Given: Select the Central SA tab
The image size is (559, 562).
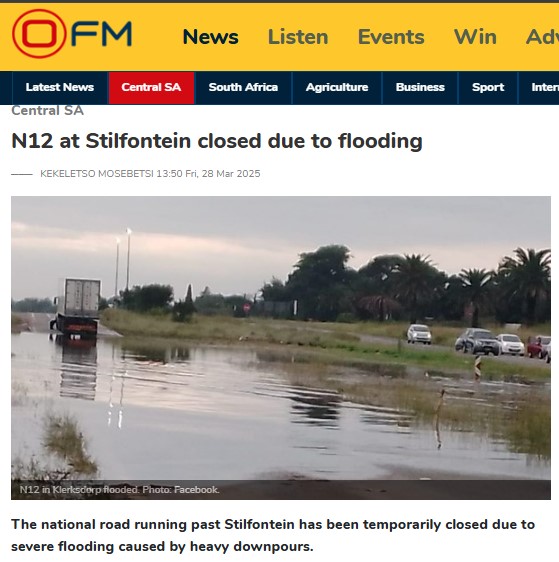Looking at the screenshot, I should (x=151, y=87).
